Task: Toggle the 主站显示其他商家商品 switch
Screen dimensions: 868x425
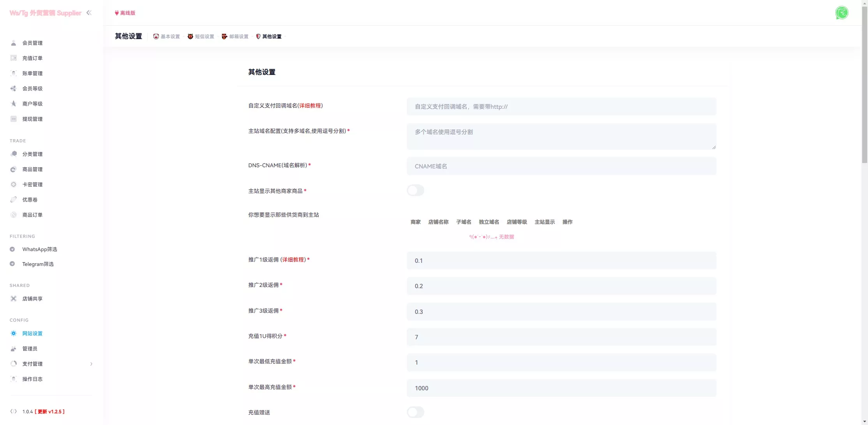Action: (415, 190)
